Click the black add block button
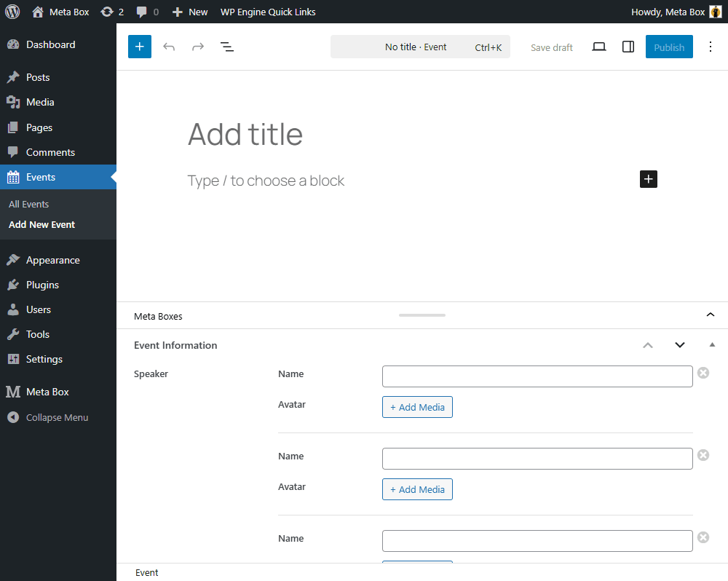This screenshot has width=728, height=581. point(648,179)
